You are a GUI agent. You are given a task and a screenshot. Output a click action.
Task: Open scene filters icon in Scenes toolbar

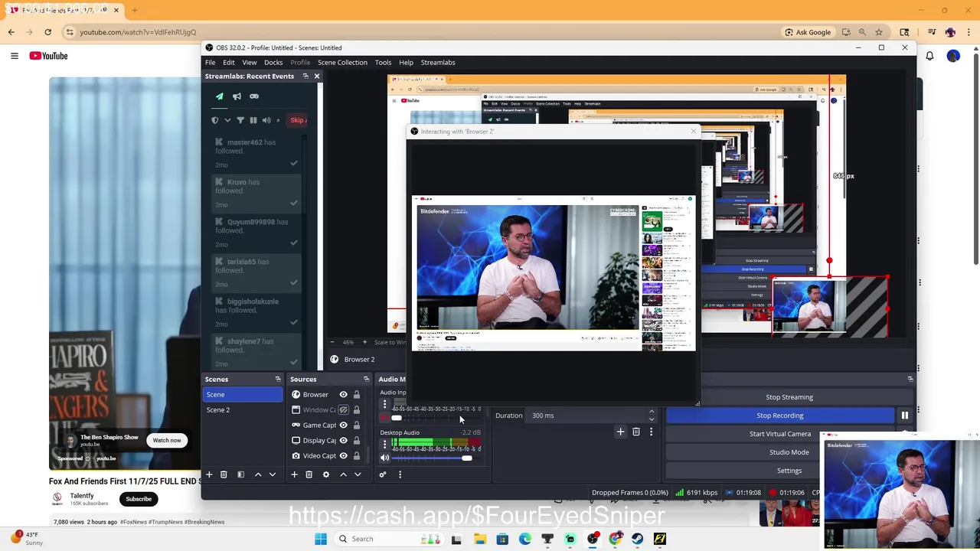240,474
